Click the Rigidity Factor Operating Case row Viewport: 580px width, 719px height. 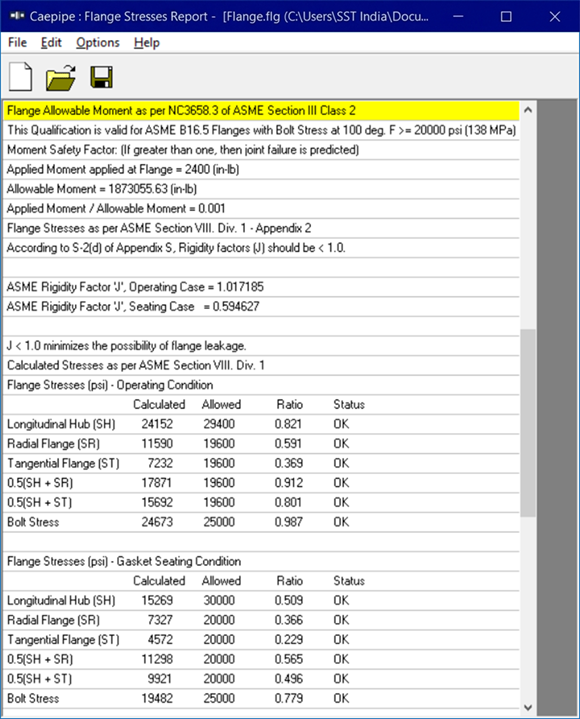[x=261, y=287]
